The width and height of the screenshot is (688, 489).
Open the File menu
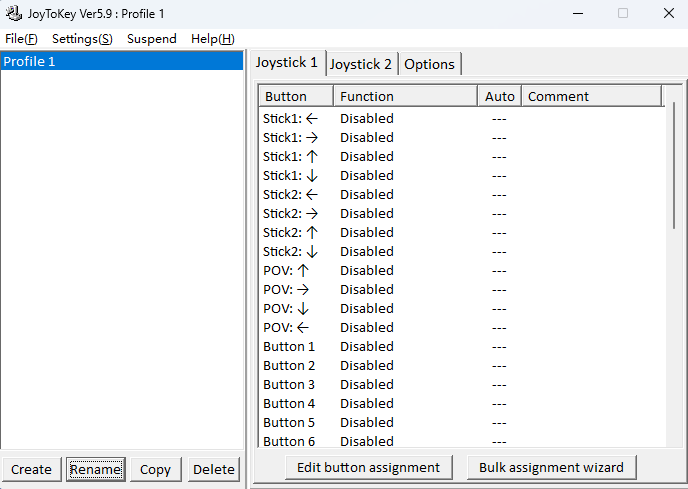(21, 38)
